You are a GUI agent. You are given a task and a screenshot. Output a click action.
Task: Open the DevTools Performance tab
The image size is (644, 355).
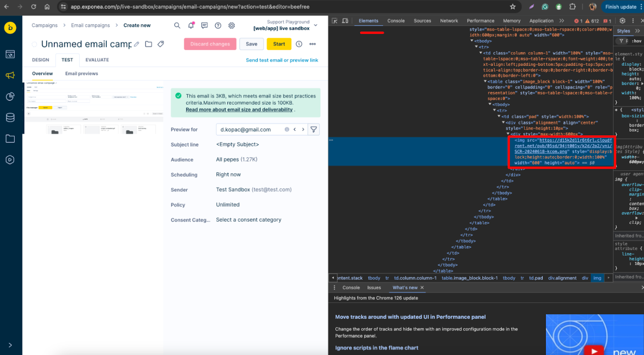tap(481, 21)
